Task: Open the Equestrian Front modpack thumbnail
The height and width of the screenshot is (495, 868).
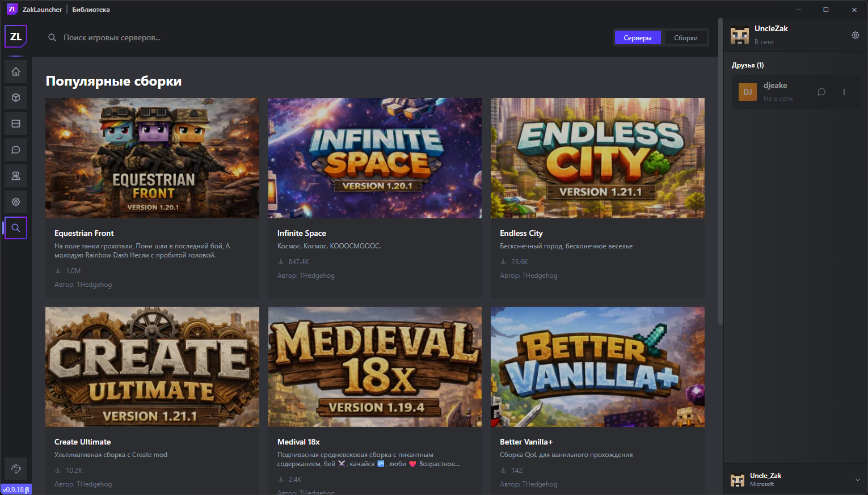Action: click(152, 158)
